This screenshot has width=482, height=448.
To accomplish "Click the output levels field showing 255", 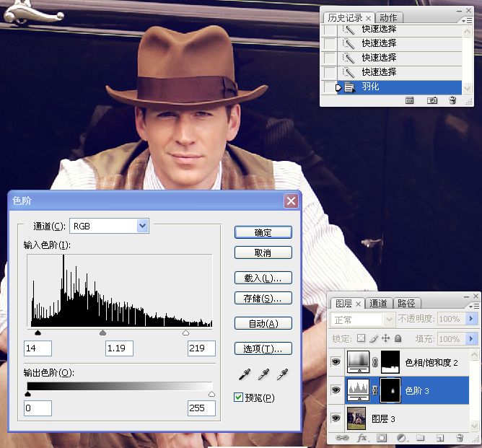I will pos(201,408).
